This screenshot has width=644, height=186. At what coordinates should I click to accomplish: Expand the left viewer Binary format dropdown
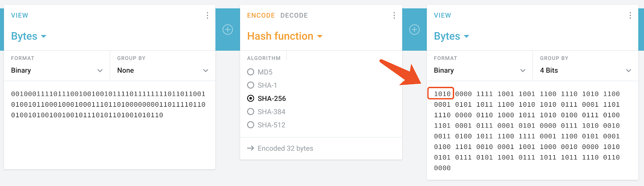click(x=57, y=70)
